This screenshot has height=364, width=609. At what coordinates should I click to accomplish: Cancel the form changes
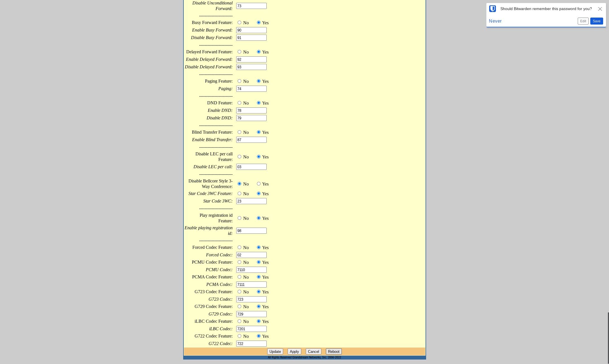point(313,351)
